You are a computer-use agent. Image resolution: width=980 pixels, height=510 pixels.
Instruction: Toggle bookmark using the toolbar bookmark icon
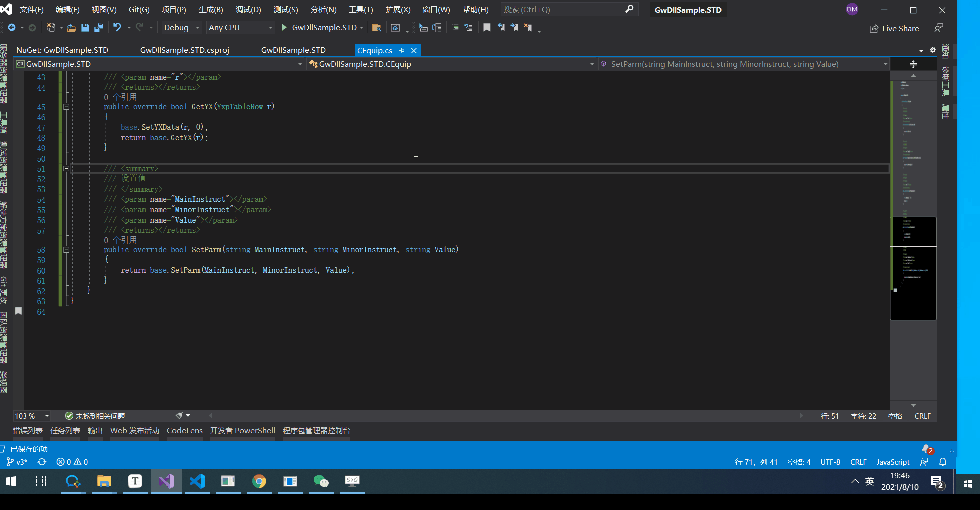click(486, 28)
